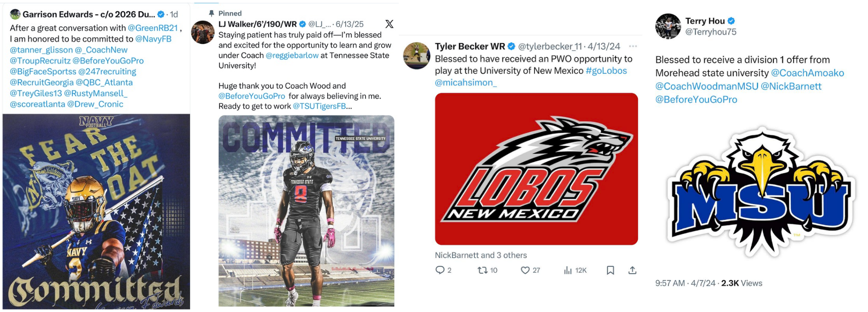Click the Terry Hou display name
Viewport: 868px width, 312px height.
(x=705, y=21)
